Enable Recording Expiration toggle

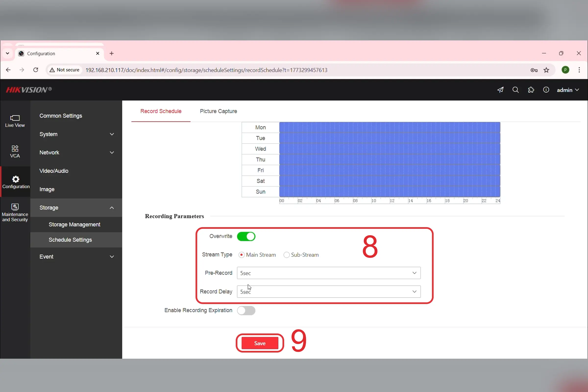pos(246,310)
